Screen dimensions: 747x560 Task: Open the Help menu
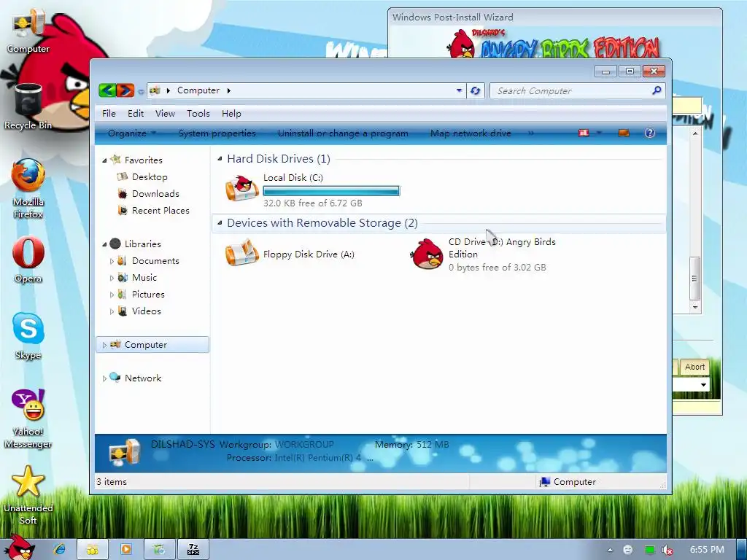point(231,113)
